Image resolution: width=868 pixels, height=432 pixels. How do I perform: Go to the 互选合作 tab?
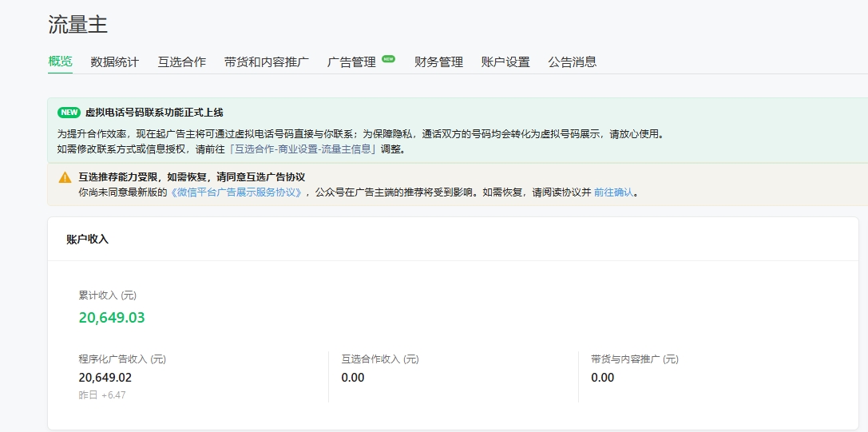pos(181,61)
